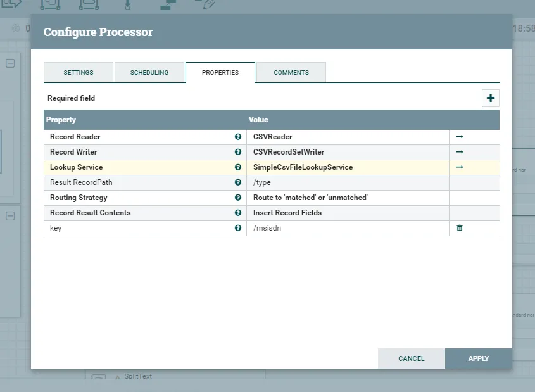
Task: Go to CSVReader controller service arrow
Action: [x=459, y=136]
